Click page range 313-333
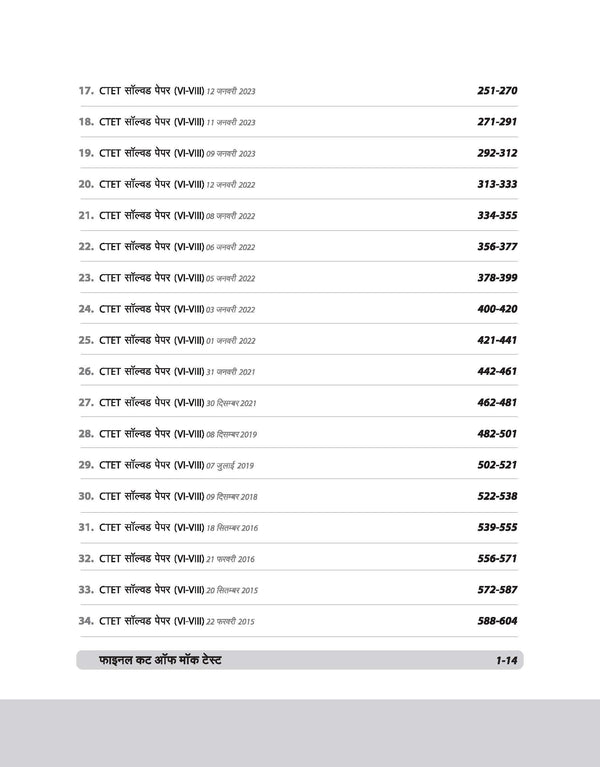Image resolution: width=600 pixels, height=767 pixels. (x=496, y=184)
